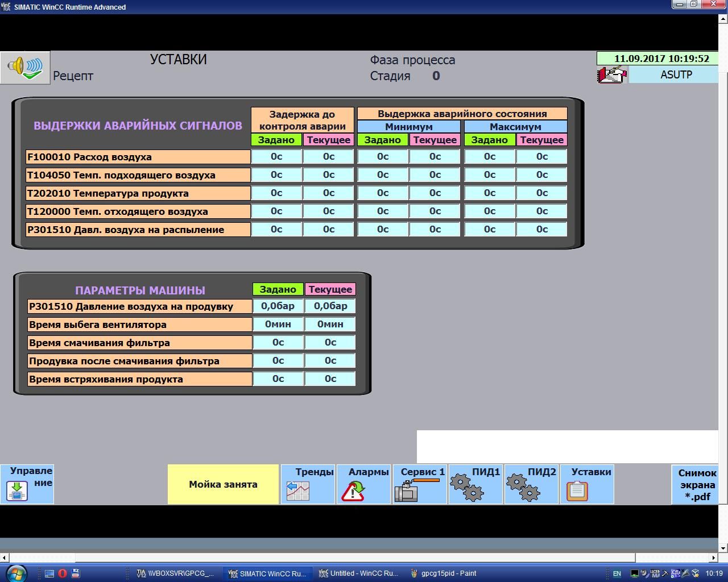This screenshot has height=582, width=728.
Task: Open the Уставки setpoints screen
Action: (x=586, y=484)
